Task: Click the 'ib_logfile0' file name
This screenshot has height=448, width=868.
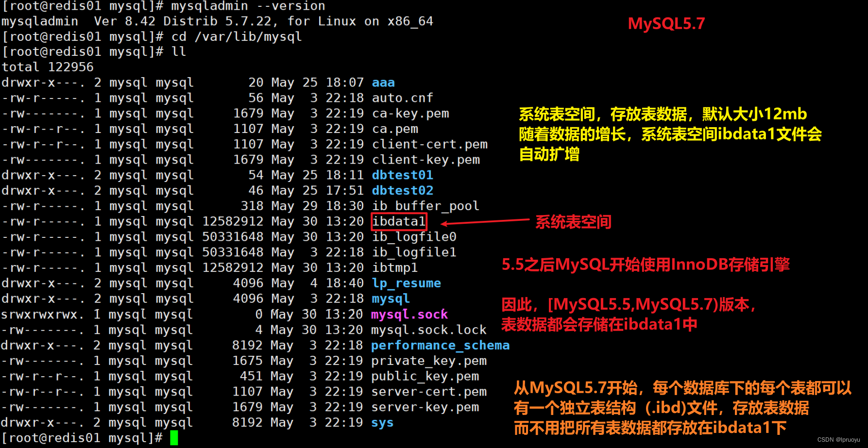Action: pyautogui.click(x=414, y=237)
